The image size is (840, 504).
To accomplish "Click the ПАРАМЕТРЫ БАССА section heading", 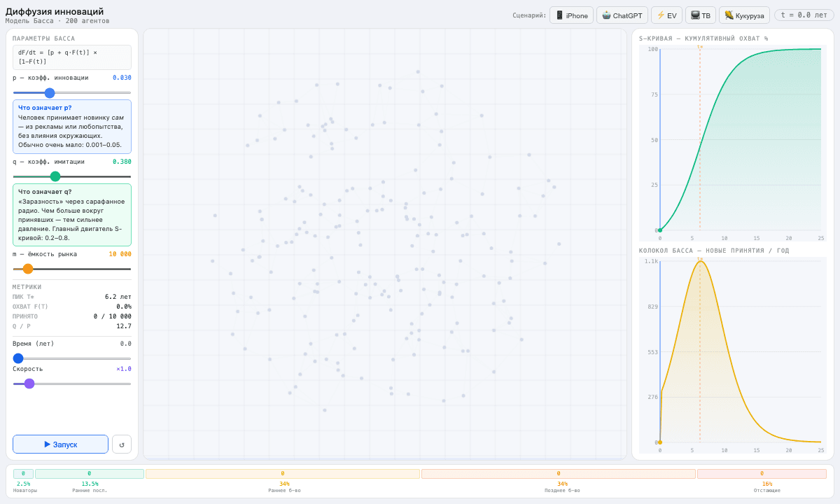I will pos(43,38).
